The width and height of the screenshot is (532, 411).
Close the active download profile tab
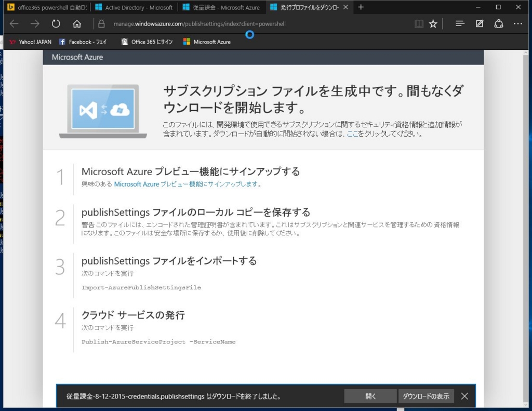345,7
